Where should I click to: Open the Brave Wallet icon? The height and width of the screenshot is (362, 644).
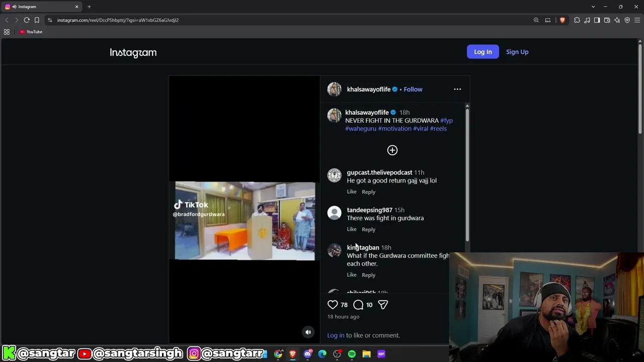(607, 20)
